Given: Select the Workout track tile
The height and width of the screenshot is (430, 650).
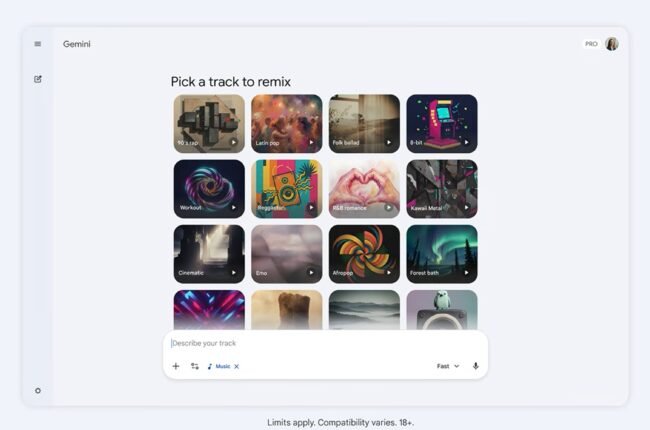Looking at the screenshot, I should (x=209, y=189).
